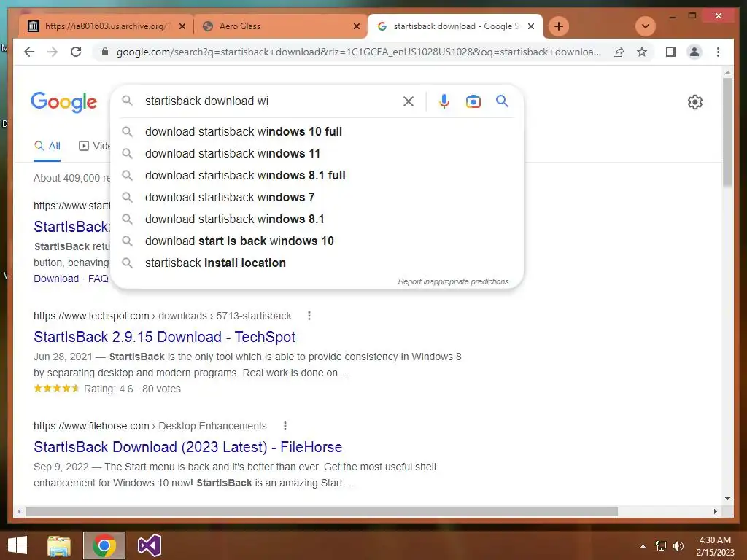Click scroll-right arrow on horizontal scrollbar
This screenshot has height=560, width=747.
(x=715, y=511)
